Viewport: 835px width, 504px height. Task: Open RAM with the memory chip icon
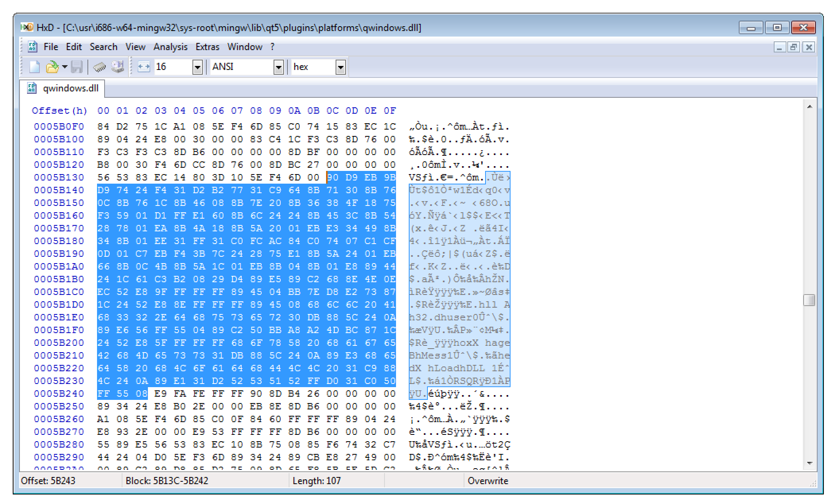pos(99,67)
